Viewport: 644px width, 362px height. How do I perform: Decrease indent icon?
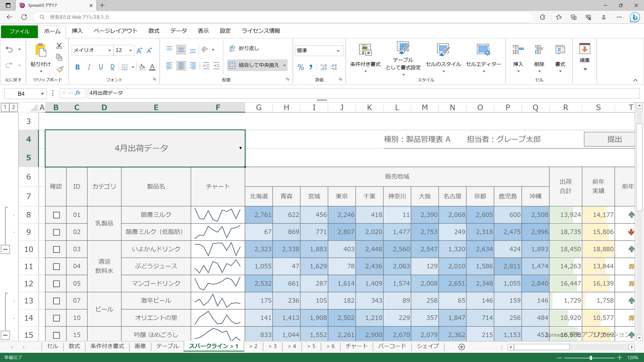pos(206,66)
